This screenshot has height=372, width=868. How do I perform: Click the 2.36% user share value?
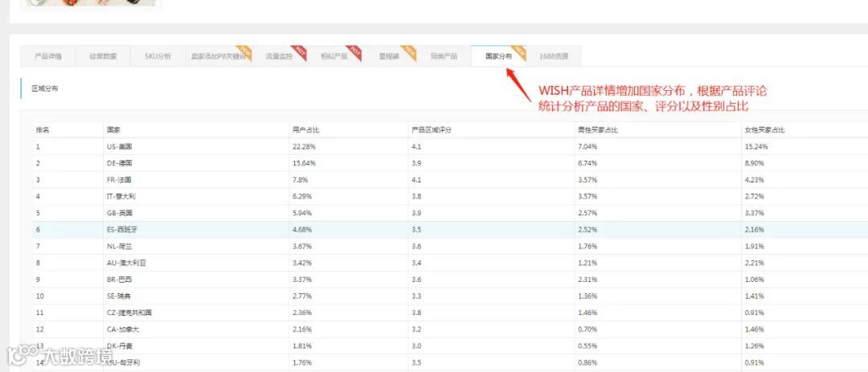coord(302,313)
